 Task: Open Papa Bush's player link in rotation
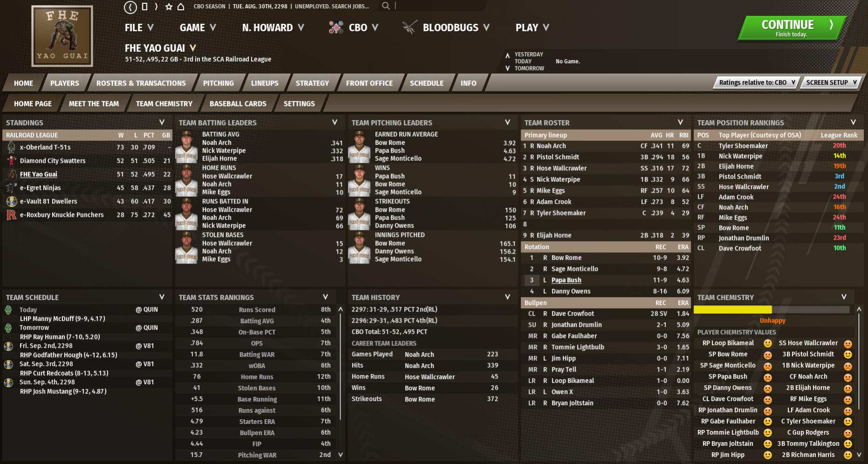[x=566, y=280]
